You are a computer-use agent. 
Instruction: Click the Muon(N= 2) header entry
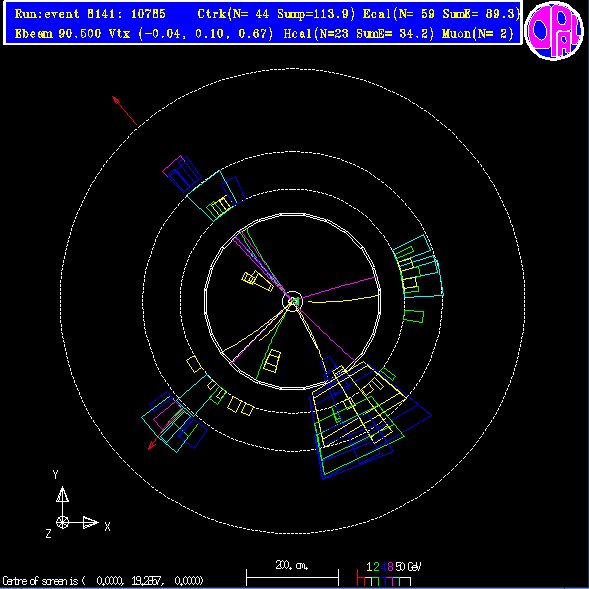478,34
